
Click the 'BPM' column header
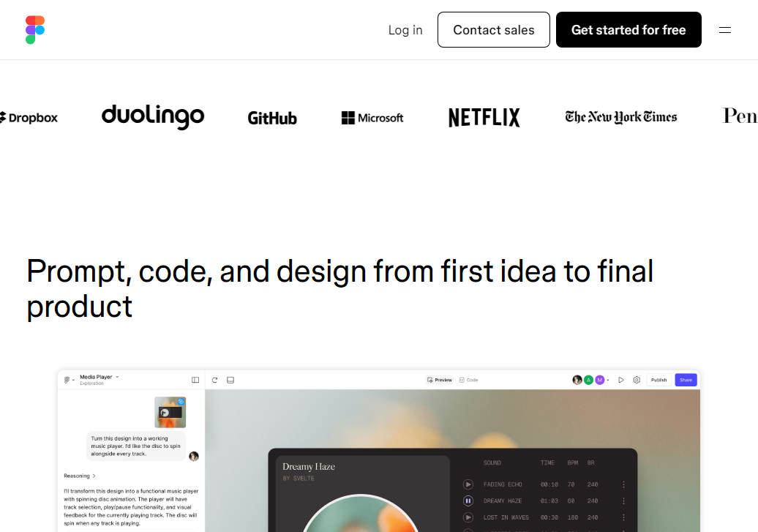(x=573, y=462)
